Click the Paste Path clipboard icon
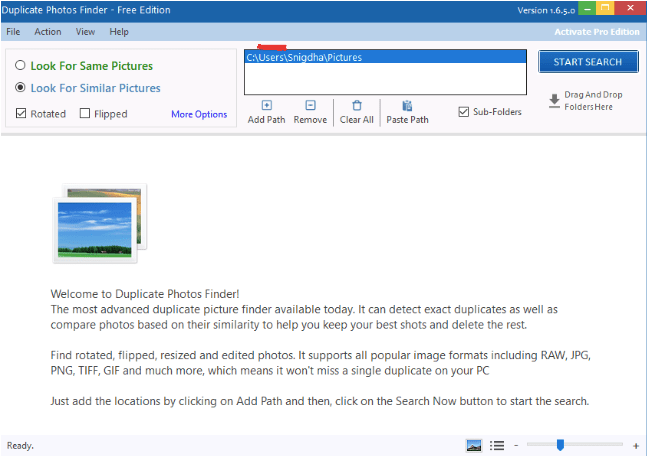This screenshot has width=649, height=460. tap(407, 106)
